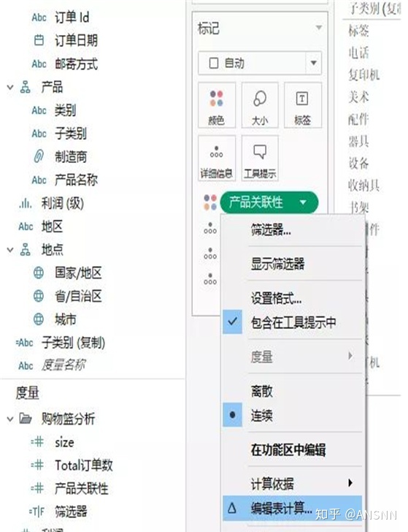Click 器具 in subcategory list
Image resolution: width=408 pixels, height=532 pixels.
pos(358,141)
